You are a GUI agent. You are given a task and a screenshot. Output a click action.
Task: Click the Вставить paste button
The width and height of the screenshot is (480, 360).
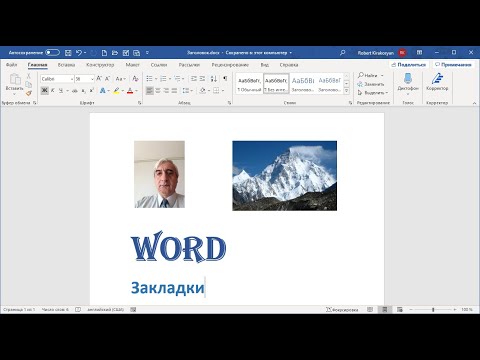pyautogui.click(x=14, y=83)
